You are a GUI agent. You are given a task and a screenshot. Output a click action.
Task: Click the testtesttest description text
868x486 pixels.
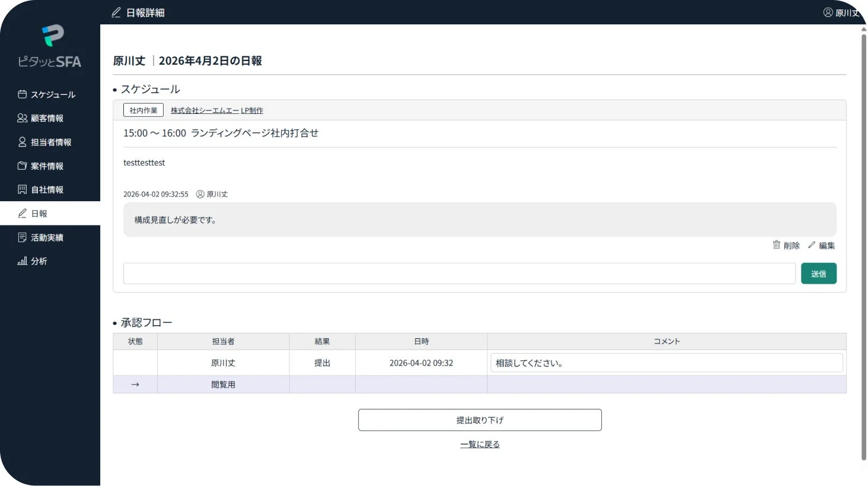point(144,163)
